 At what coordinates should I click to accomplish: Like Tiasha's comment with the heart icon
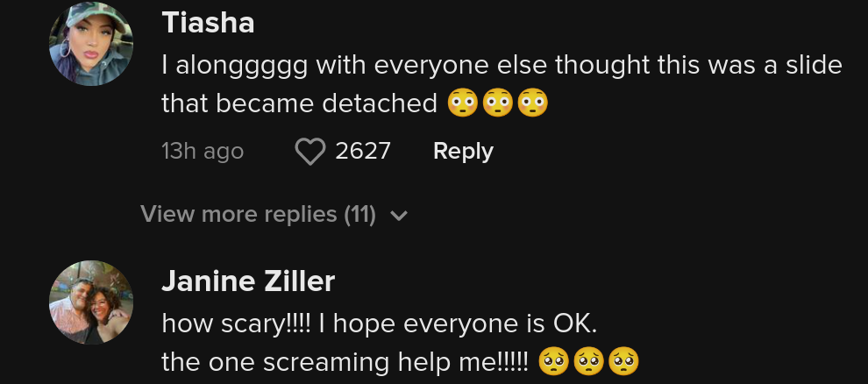point(310,152)
